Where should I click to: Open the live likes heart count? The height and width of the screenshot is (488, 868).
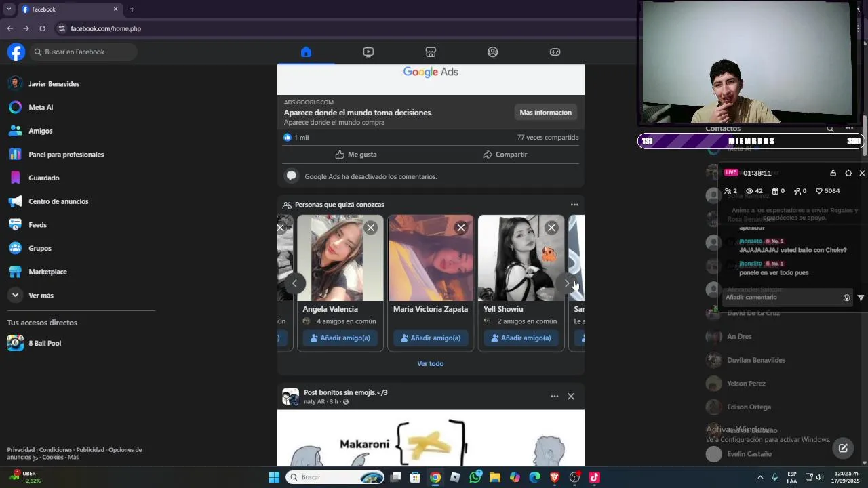pos(827,191)
